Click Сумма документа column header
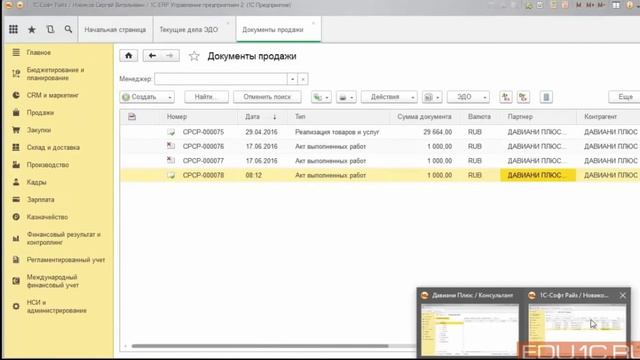This screenshot has height=360, width=640. pos(424,117)
